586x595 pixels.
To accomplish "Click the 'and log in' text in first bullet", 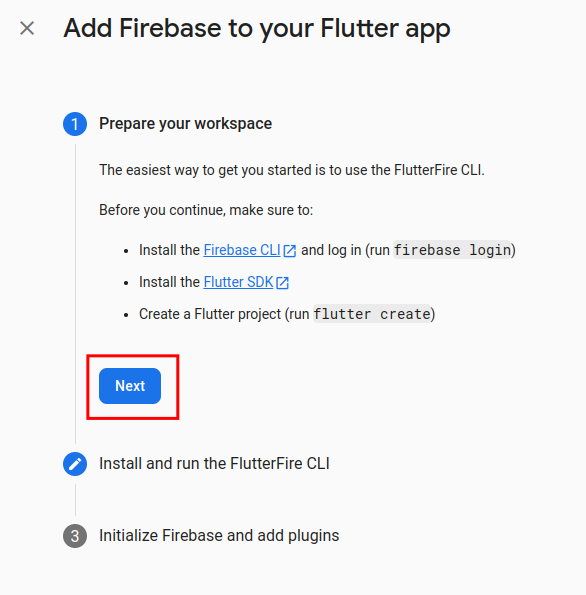I will (331, 250).
